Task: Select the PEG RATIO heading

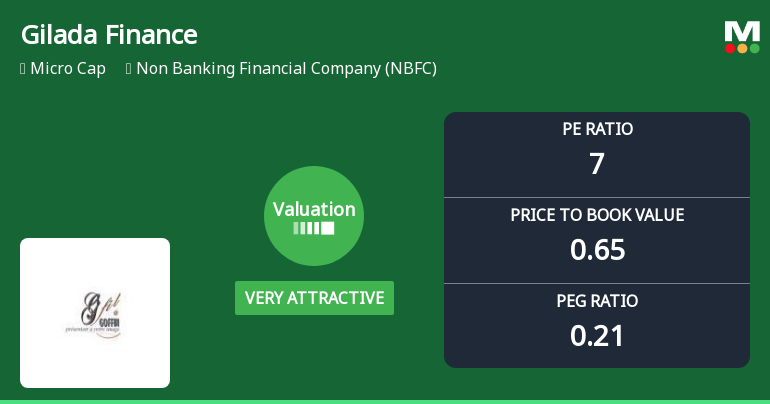Action: tap(597, 301)
